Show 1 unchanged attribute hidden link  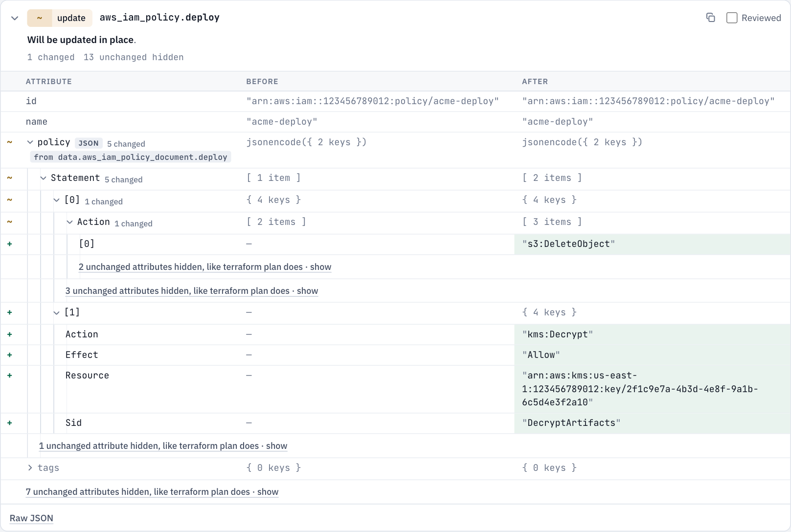(x=163, y=446)
